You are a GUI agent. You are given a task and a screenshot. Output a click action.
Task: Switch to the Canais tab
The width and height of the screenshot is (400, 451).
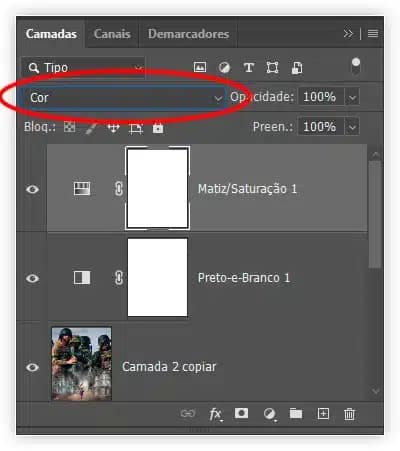112,34
